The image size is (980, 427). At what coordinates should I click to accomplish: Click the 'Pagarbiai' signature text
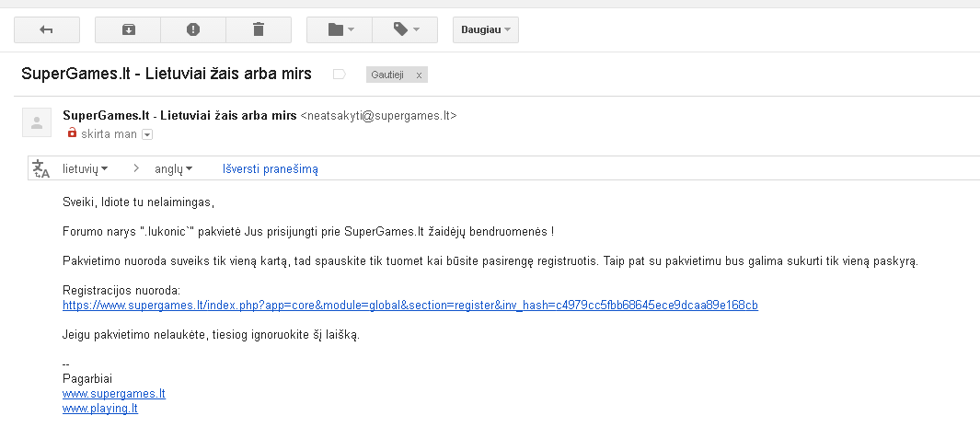[87, 379]
